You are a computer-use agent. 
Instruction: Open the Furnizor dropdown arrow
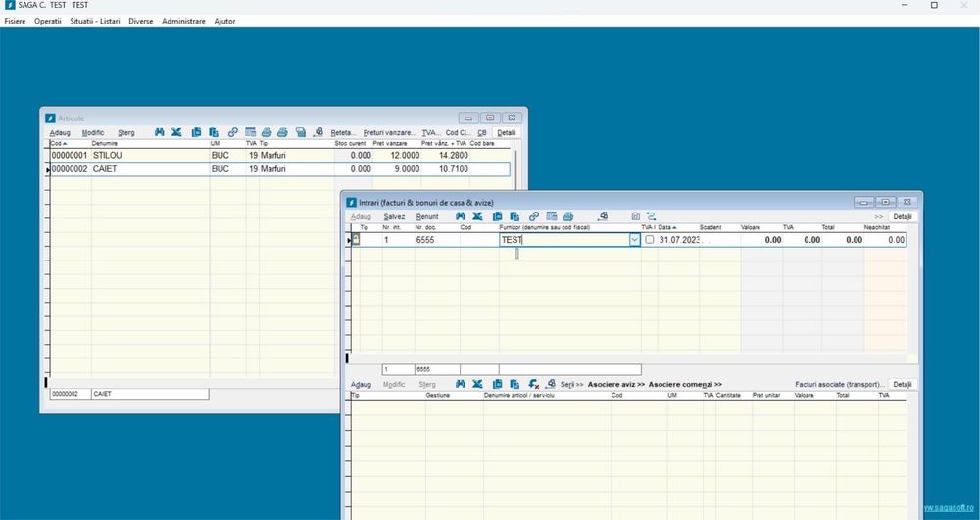pyautogui.click(x=635, y=240)
